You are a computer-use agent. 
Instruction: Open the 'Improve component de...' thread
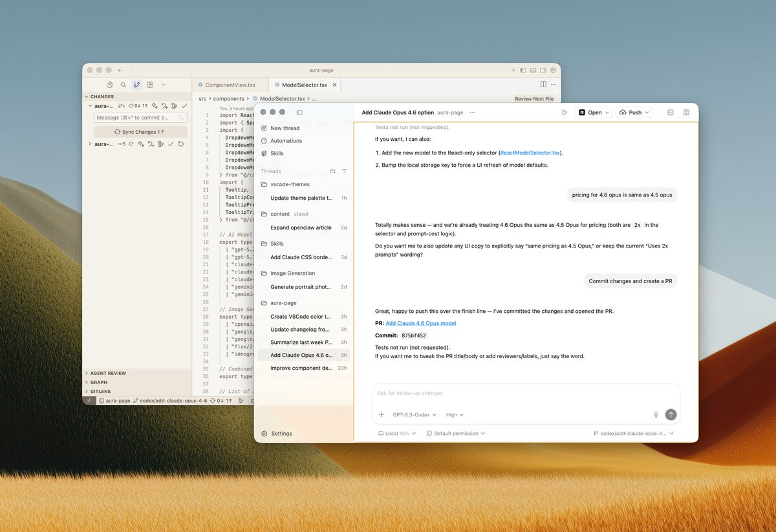click(x=304, y=368)
